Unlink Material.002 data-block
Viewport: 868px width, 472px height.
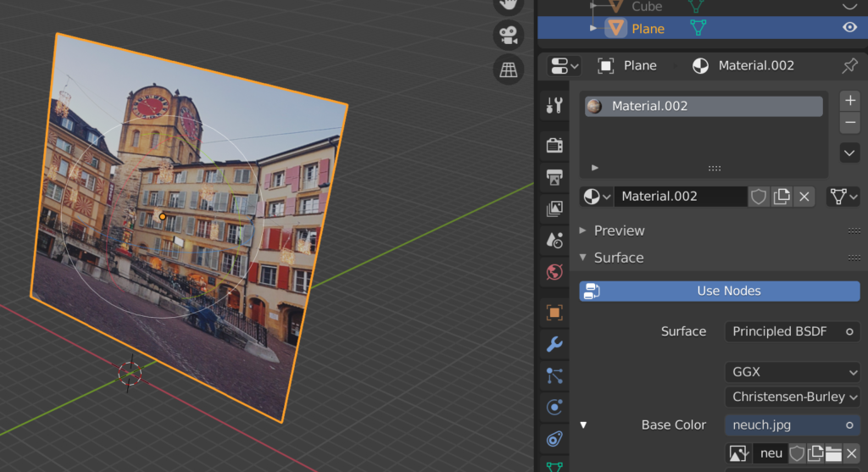[x=804, y=197]
